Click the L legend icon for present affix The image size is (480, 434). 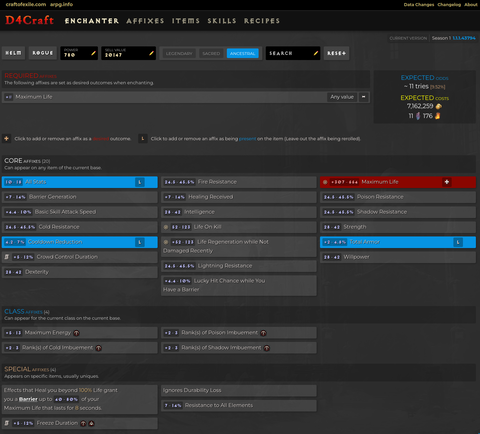(x=143, y=139)
